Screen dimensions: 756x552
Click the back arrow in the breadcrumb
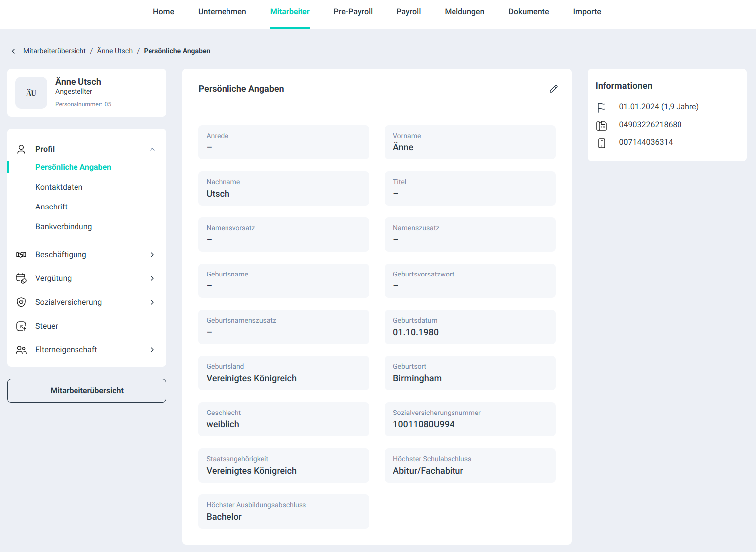coord(13,51)
